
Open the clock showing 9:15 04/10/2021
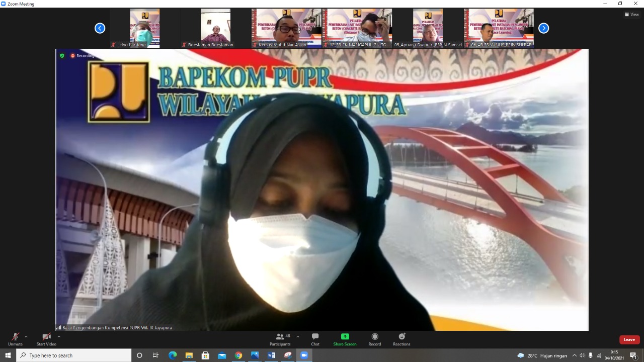click(614, 355)
